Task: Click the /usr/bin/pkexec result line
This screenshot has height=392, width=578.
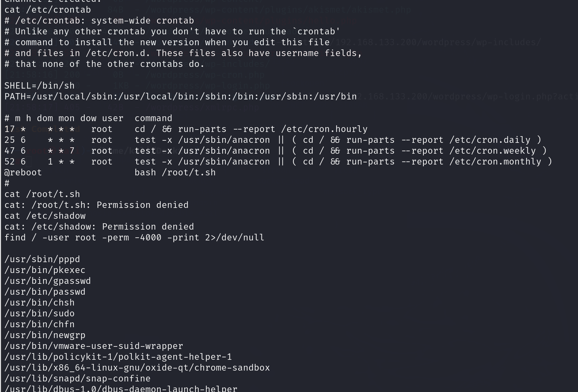Action: click(x=45, y=270)
